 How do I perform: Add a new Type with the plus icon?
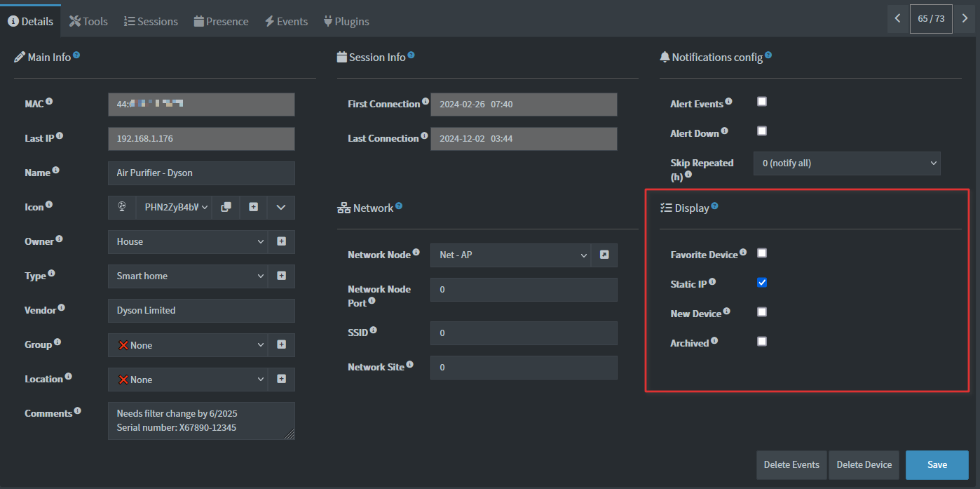(x=282, y=276)
